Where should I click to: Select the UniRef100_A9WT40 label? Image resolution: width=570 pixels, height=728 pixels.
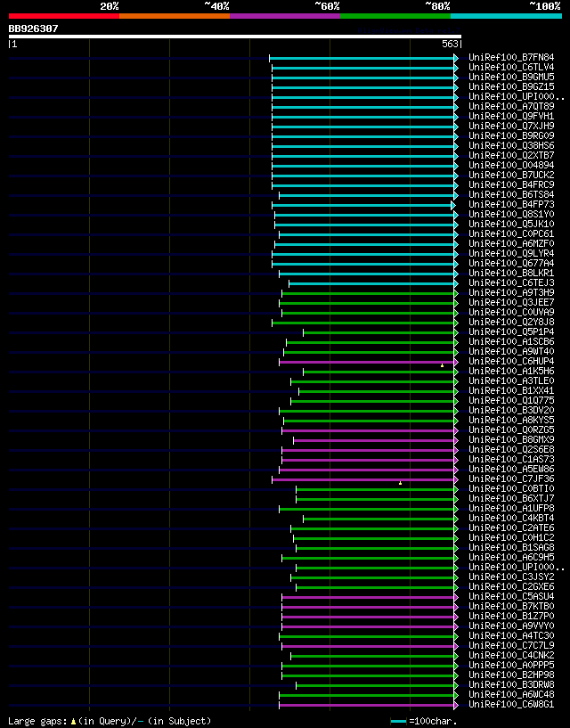coord(511,351)
